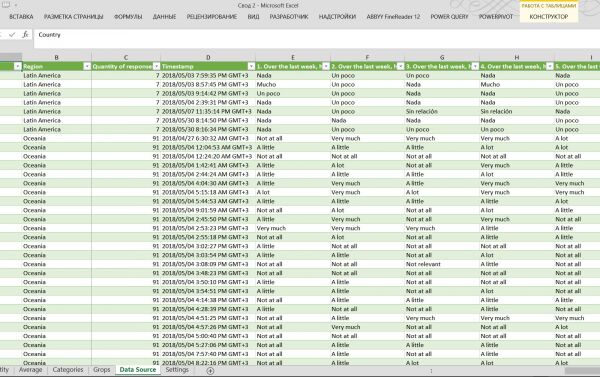The height and width of the screenshot is (377, 600).
Task: Switch to the Categories sheet tab
Action: tap(68, 370)
